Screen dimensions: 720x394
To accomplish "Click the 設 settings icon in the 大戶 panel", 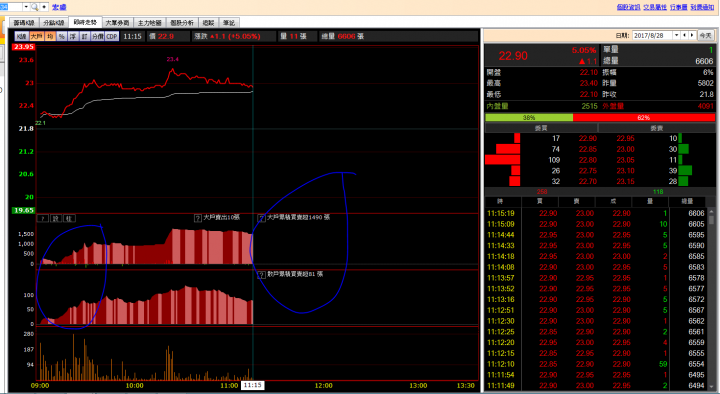I will pyautogui.click(x=56, y=219).
